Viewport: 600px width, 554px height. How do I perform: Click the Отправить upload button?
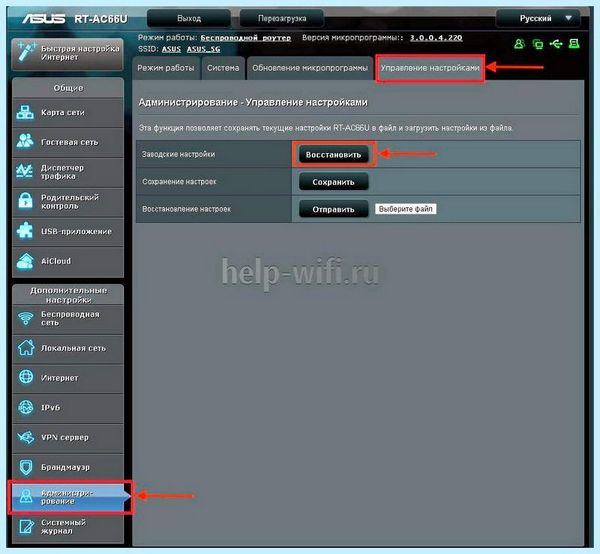pos(333,209)
